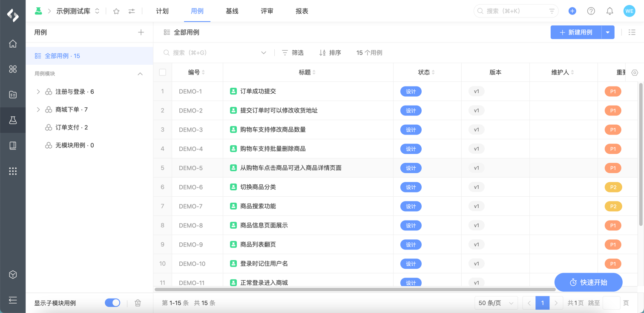The height and width of the screenshot is (313, 644).
Task: Open the nine-dot grid icon in sidebar
Action: (x=13, y=171)
